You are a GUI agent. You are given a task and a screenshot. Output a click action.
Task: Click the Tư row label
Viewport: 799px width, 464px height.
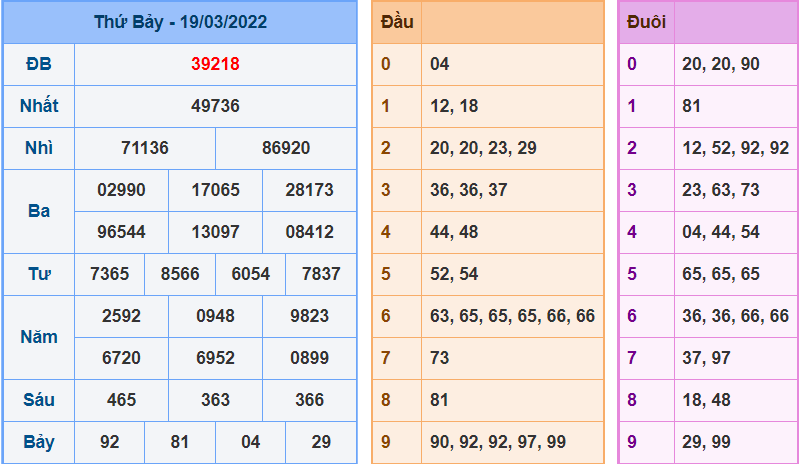click(39, 274)
